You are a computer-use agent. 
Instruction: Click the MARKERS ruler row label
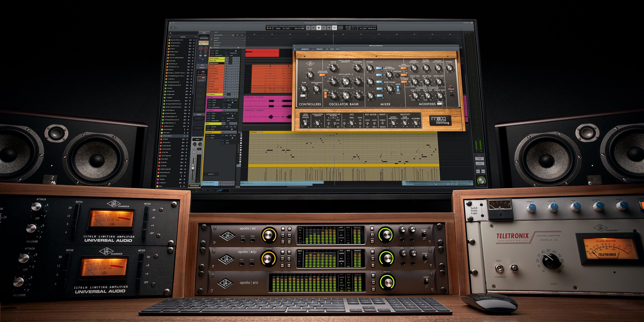tap(216, 45)
